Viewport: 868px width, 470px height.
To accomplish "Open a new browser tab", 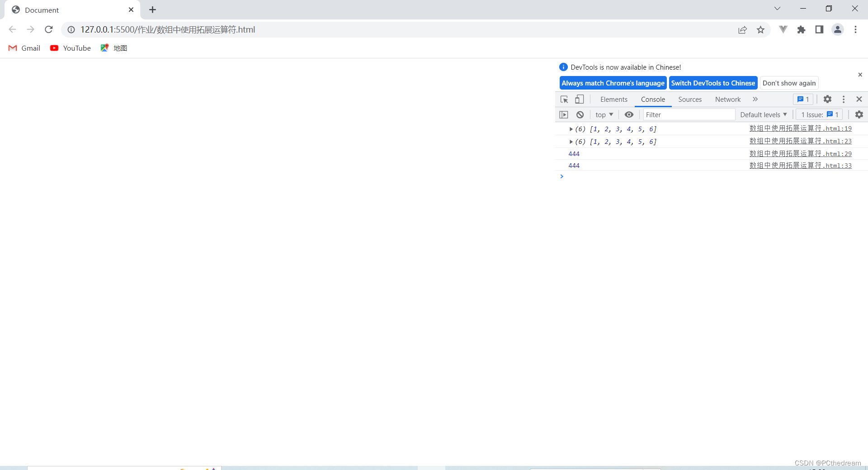I will click(152, 9).
